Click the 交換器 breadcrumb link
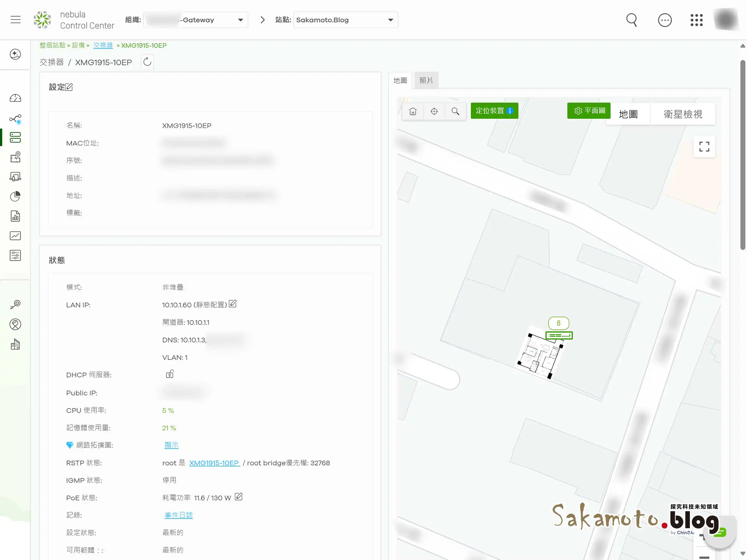The image size is (747, 560). pos(103,45)
